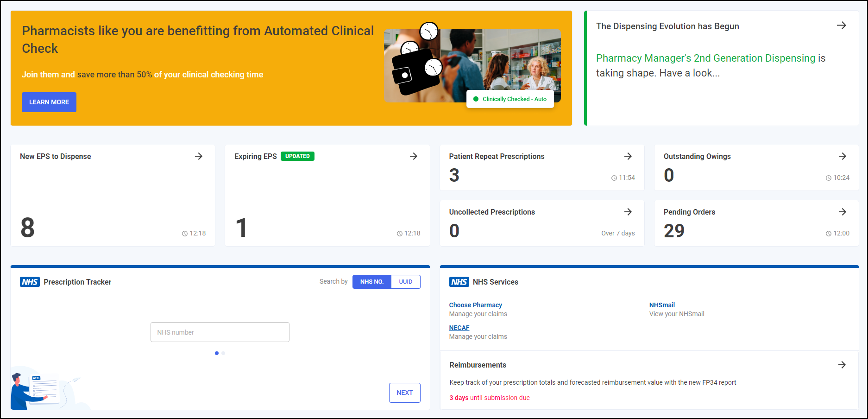868x419 pixels.
Task: Click Outstanding Owings arrow icon
Action: 843,156
